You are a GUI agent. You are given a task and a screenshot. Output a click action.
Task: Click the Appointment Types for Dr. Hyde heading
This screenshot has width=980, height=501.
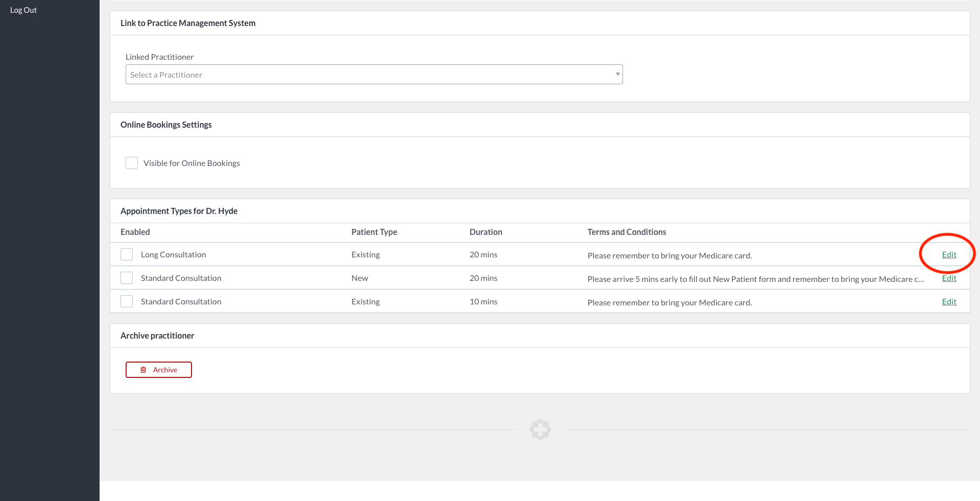(x=179, y=211)
